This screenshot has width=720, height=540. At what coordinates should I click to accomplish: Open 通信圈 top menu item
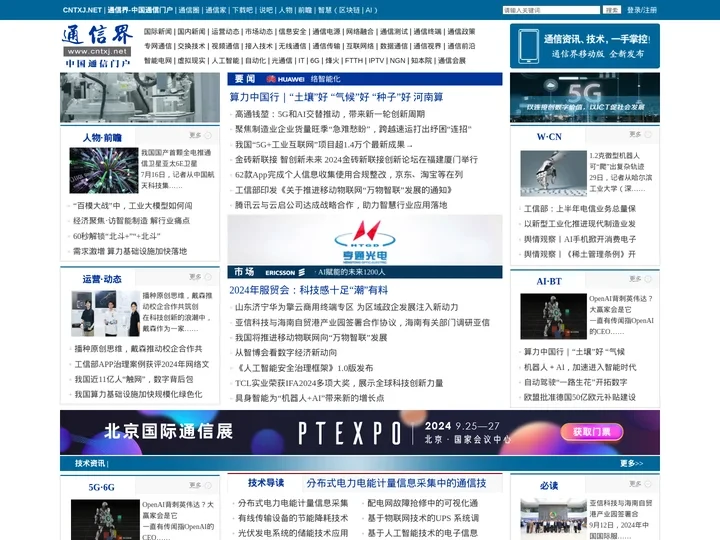pos(189,10)
